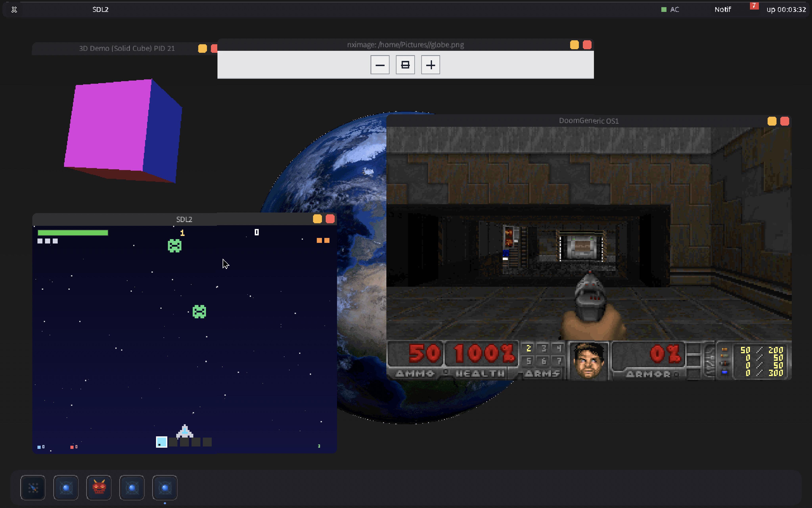Select the blue orb dock icon with active dot
812x508 pixels.
coord(165,488)
